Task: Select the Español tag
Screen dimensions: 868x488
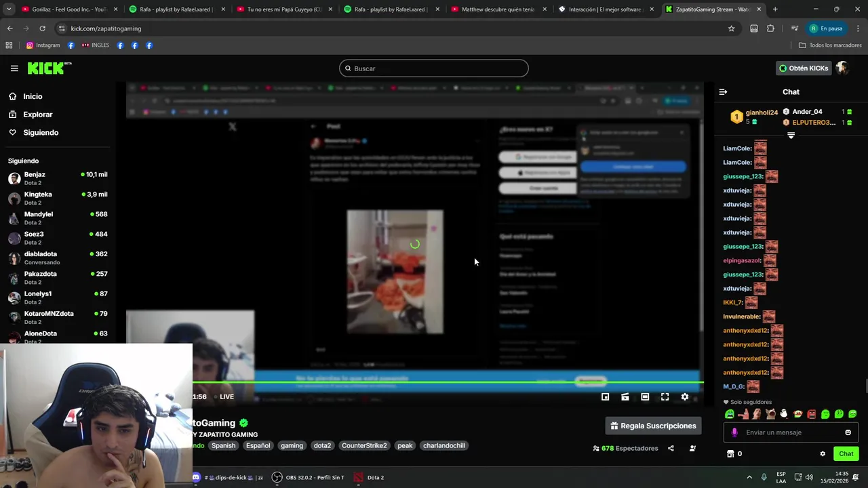Action: 258,445
